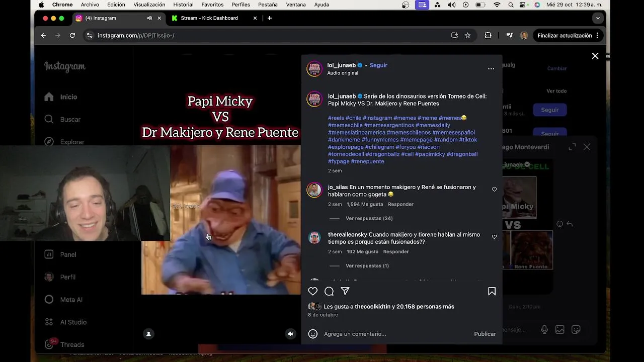Click the address bar URL
The image size is (644, 362).
tap(136, 36)
